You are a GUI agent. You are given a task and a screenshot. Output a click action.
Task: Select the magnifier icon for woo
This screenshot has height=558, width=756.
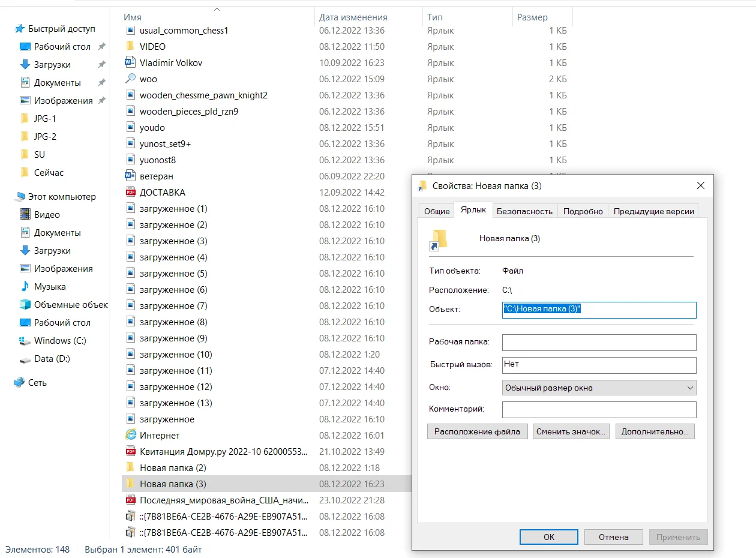[131, 79]
